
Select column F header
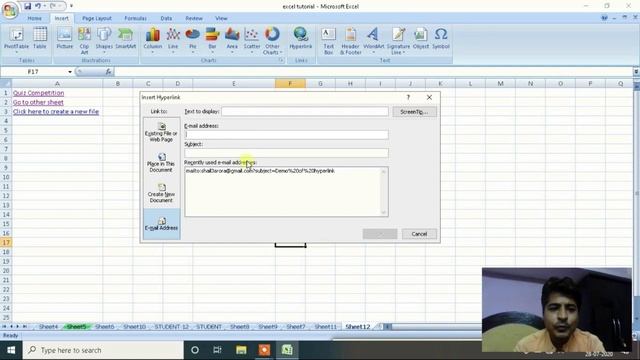click(290, 84)
